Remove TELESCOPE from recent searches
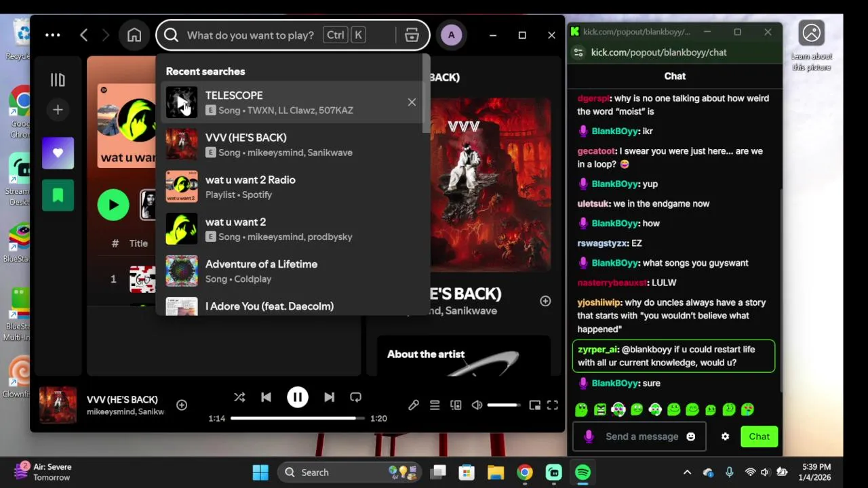The image size is (868, 488). [412, 102]
